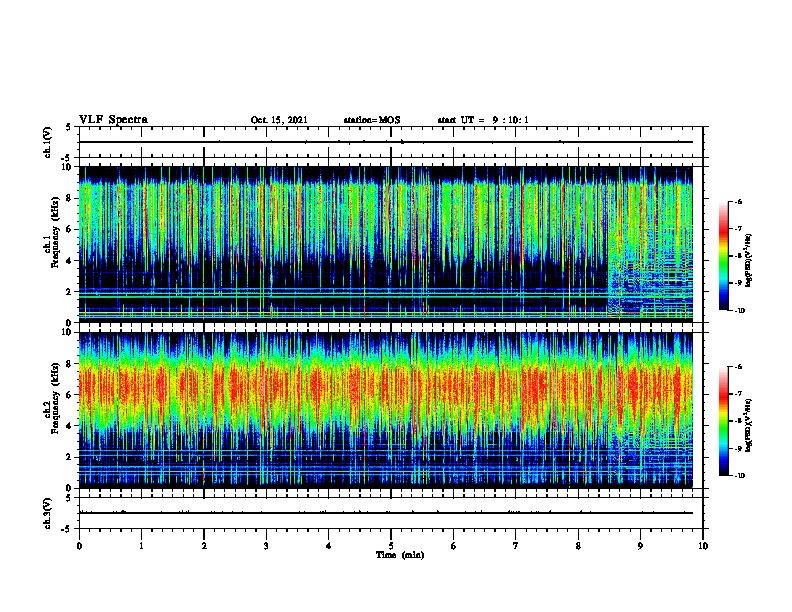792x612 pixels.
Task: Click the "station=MOS" header label
Action: (372, 120)
